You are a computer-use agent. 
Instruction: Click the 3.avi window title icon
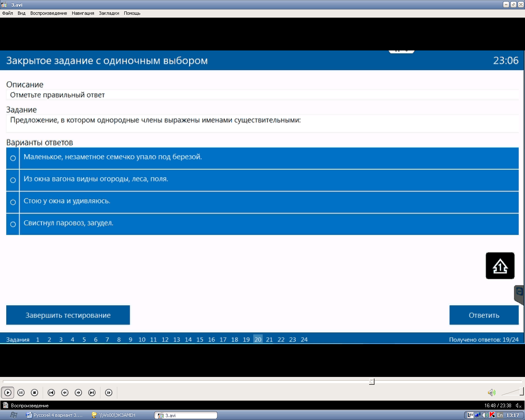(5, 5)
